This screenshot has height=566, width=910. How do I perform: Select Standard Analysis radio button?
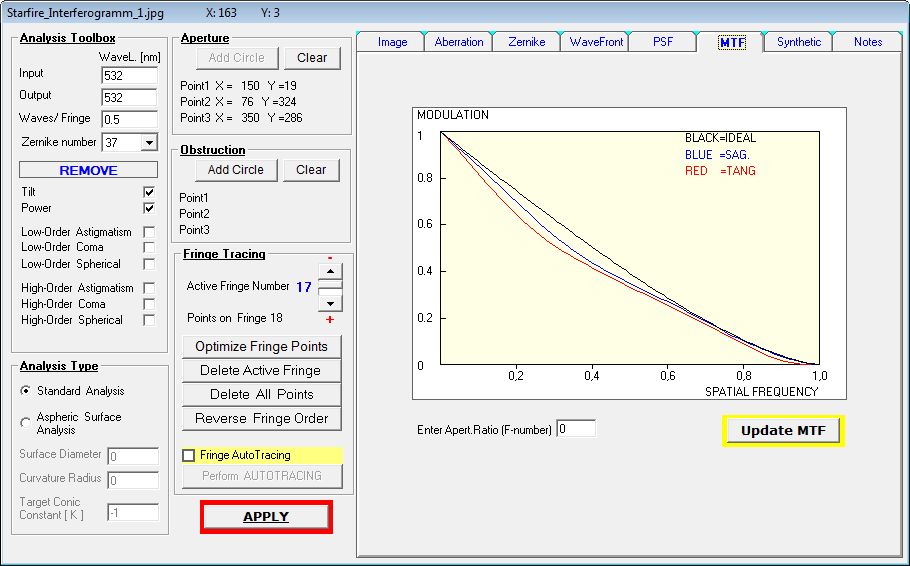(26, 391)
